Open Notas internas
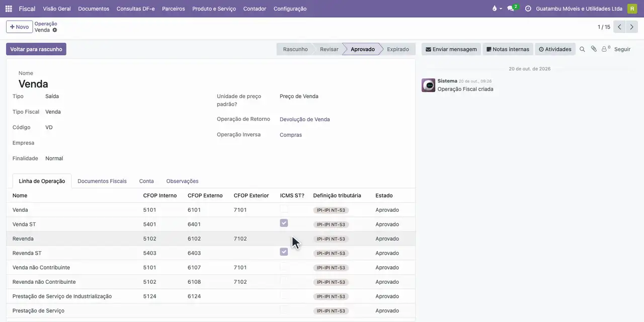The width and height of the screenshot is (644, 322). click(x=508, y=49)
